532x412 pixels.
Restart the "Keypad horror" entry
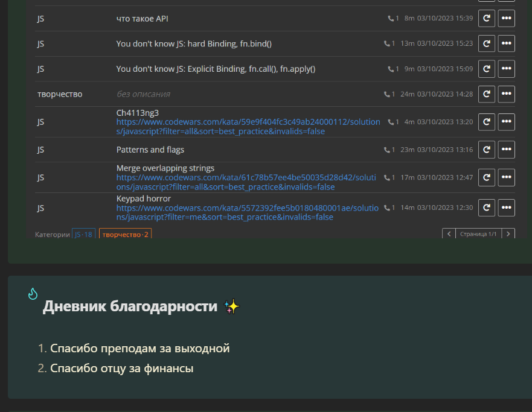click(487, 208)
